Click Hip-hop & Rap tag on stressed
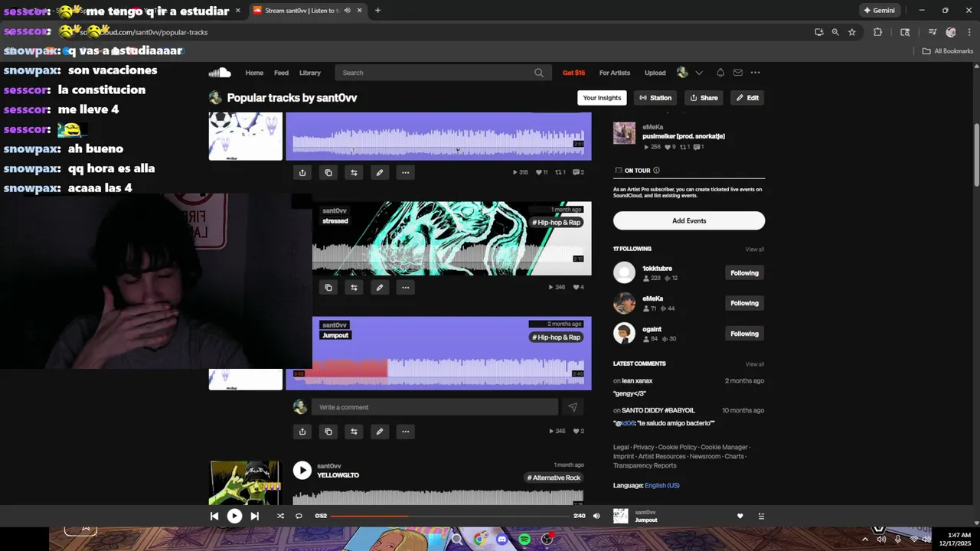The width and height of the screenshot is (980, 551). coord(557,222)
